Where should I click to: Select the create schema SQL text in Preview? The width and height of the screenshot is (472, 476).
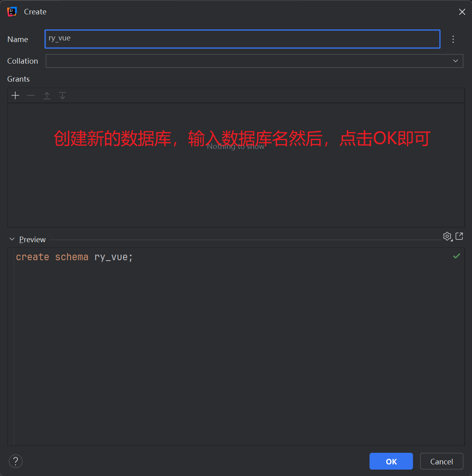[x=74, y=257]
